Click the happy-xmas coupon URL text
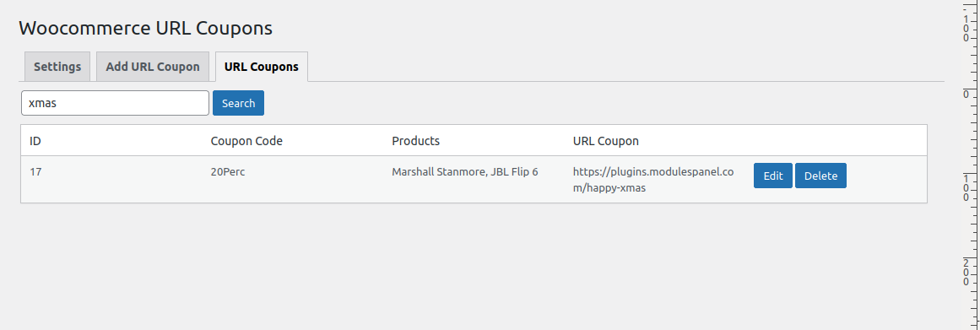This screenshot has width=980, height=330. pos(653,180)
